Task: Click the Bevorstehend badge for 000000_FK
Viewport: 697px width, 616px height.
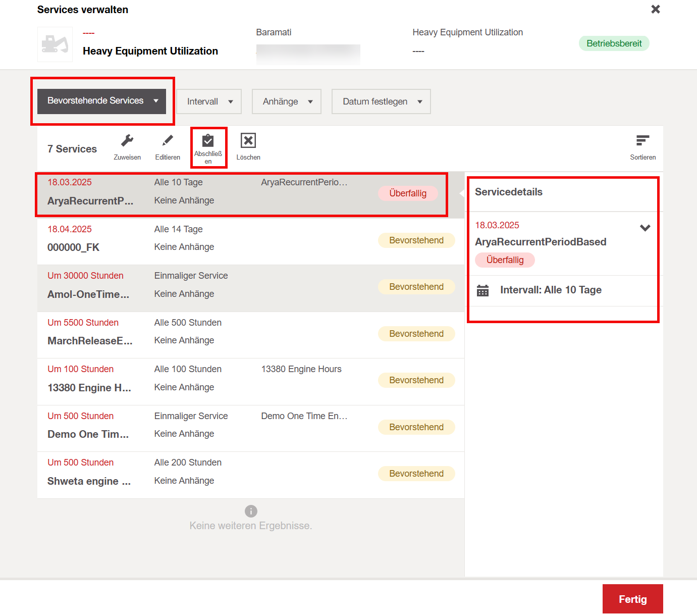Action: [416, 240]
